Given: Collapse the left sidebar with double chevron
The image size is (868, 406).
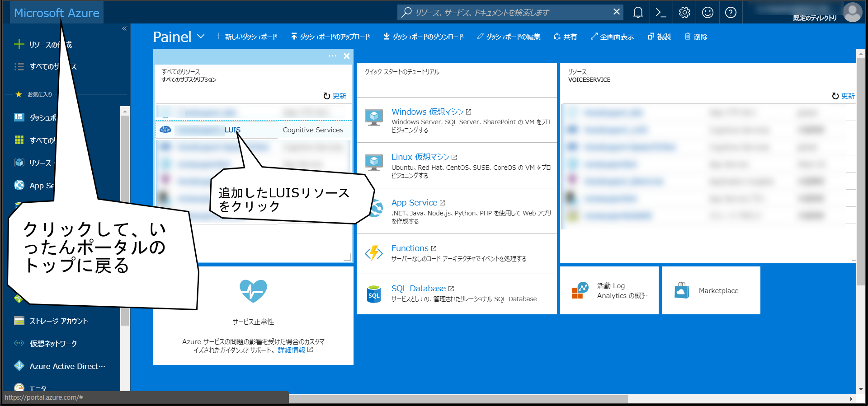Looking at the screenshot, I should (x=124, y=28).
